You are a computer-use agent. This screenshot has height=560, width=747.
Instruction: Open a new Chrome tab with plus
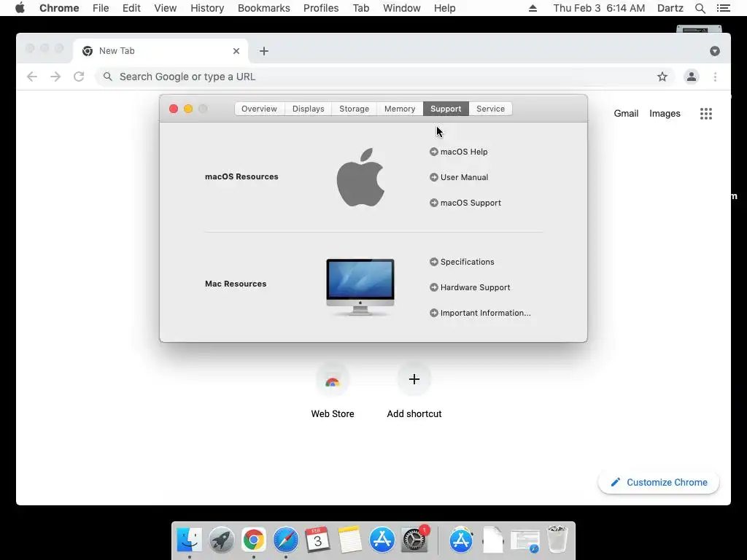264,51
